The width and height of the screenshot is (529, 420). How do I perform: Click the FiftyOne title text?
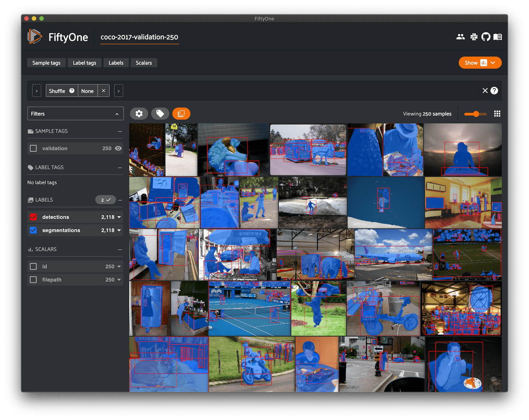pos(68,37)
